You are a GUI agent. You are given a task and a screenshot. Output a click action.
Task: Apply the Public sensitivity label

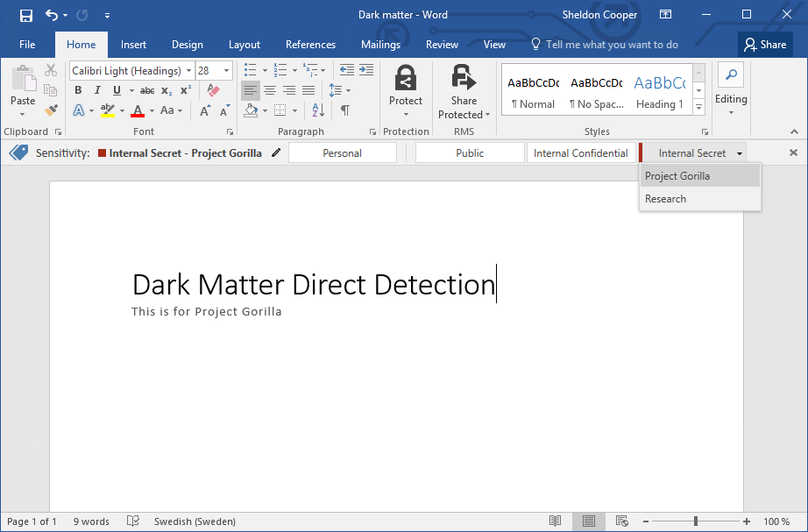(x=470, y=153)
